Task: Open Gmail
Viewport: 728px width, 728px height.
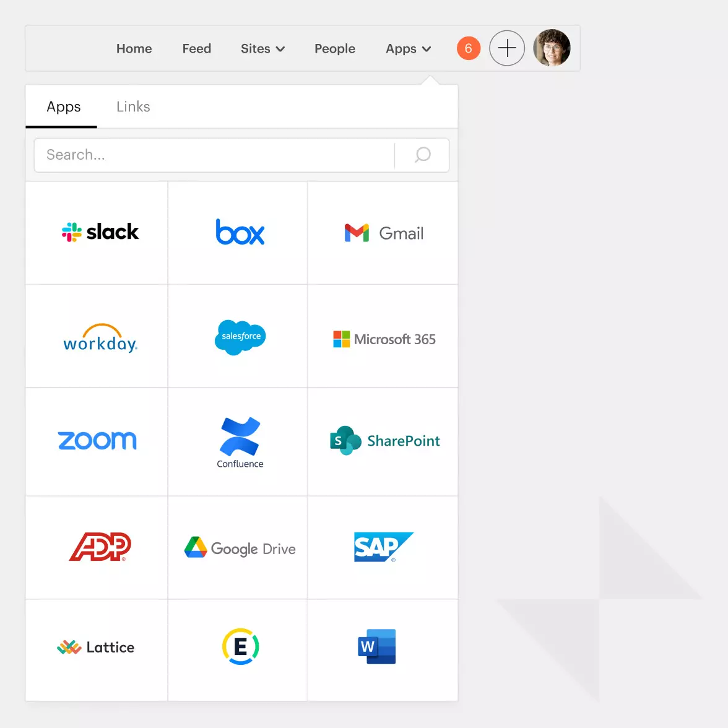Action: tap(383, 233)
